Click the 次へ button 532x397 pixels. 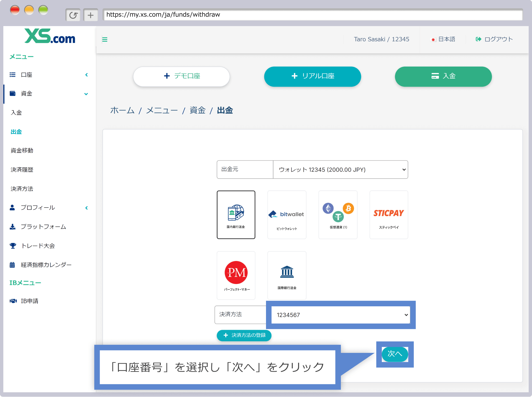pyautogui.click(x=395, y=354)
